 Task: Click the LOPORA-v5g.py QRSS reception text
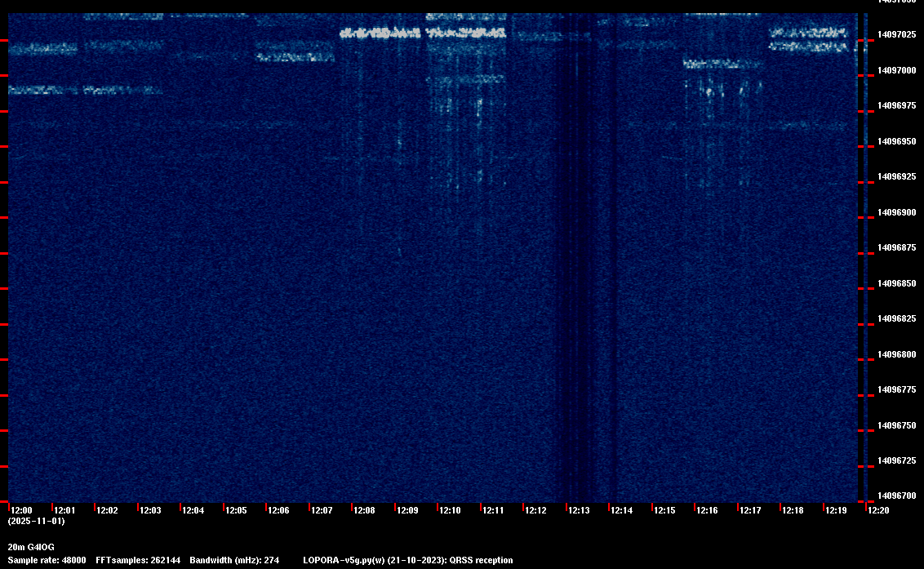pos(408,560)
